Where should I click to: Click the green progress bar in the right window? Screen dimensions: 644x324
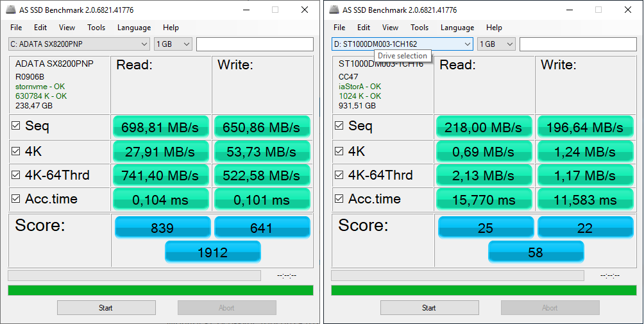[x=484, y=291]
